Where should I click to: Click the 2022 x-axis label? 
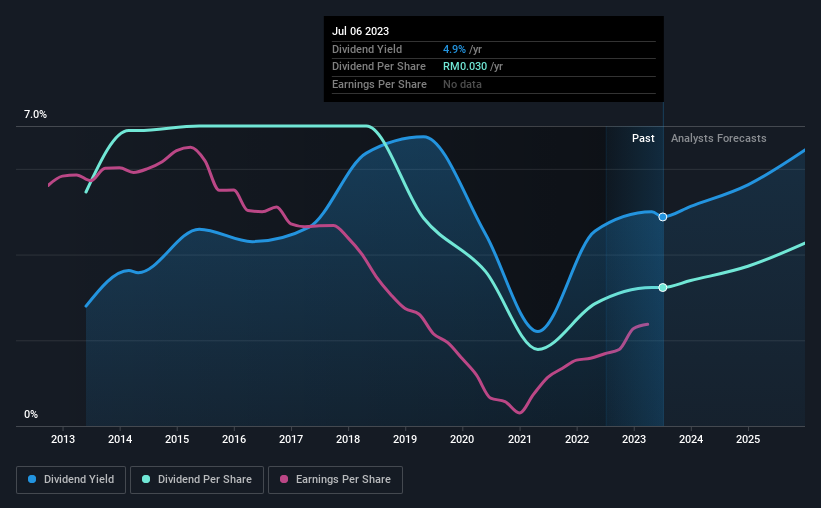click(577, 439)
